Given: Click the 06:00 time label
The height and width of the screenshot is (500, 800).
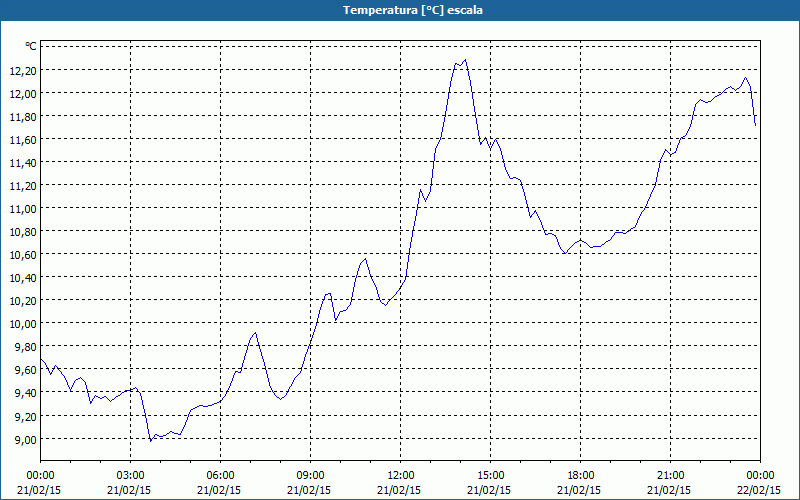Looking at the screenshot, I should [220, 476].
